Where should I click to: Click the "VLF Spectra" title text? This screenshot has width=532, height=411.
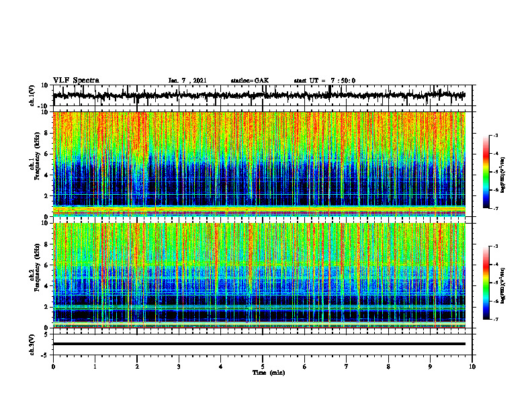(76, 80)
